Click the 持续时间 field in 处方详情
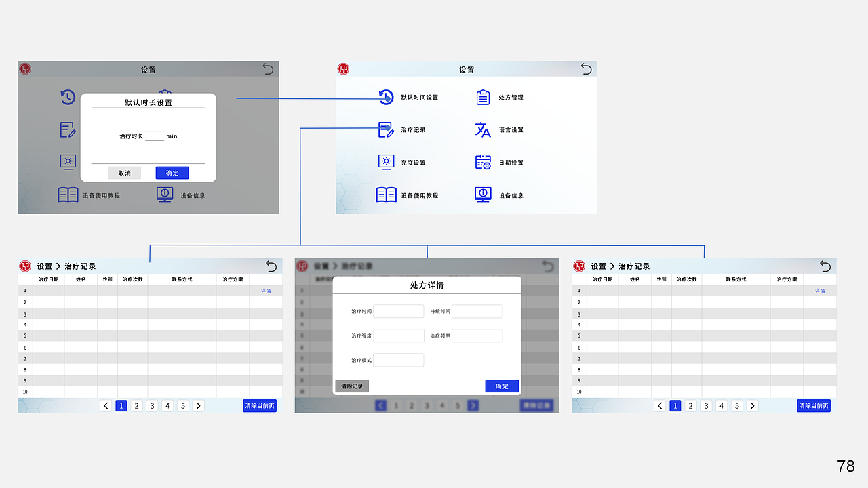Screen dimensions: 868x488 476,310
